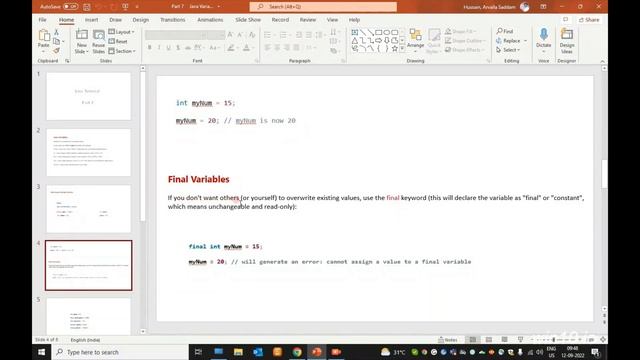
Task: Switch to Reading View icon
Action: pos(504,340)
